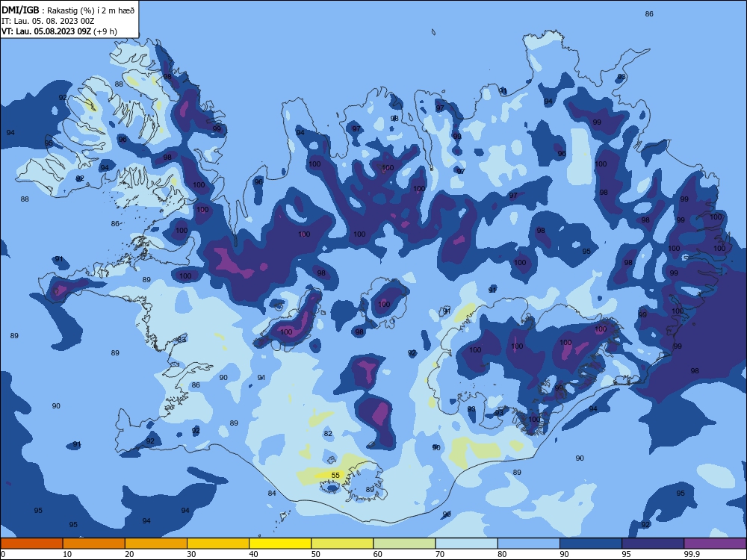Click the '84' humidity value near south coast
Screen dimensions: 747x560
(x=272, y=494)
